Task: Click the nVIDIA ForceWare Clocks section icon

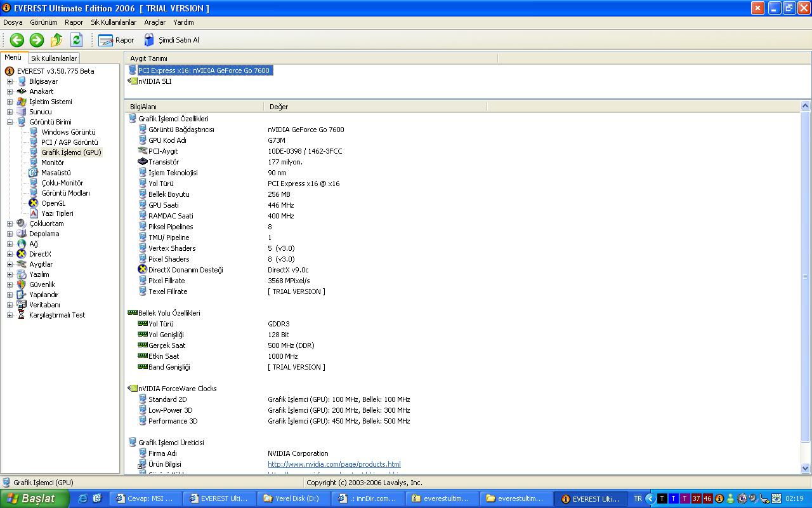Action: (133, 389)
